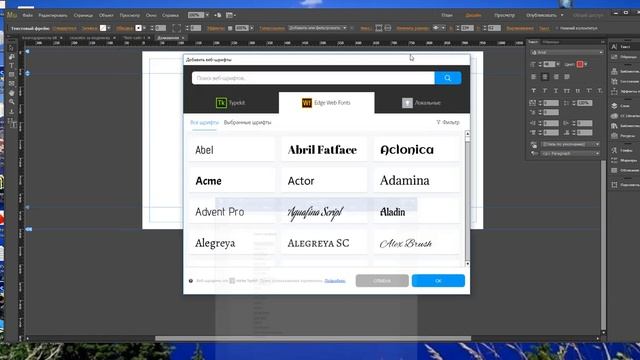Select the Alegreya font card
640x360 pixels.
coord(232,243)
